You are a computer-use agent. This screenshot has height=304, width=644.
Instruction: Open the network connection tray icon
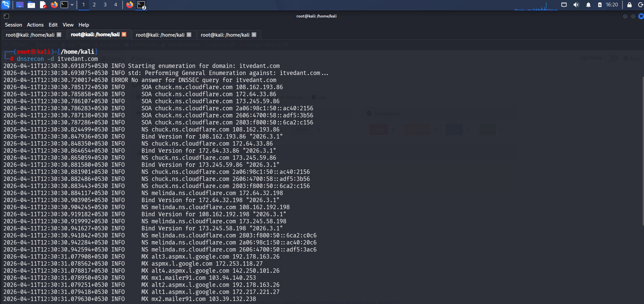[x=564, y=5]
